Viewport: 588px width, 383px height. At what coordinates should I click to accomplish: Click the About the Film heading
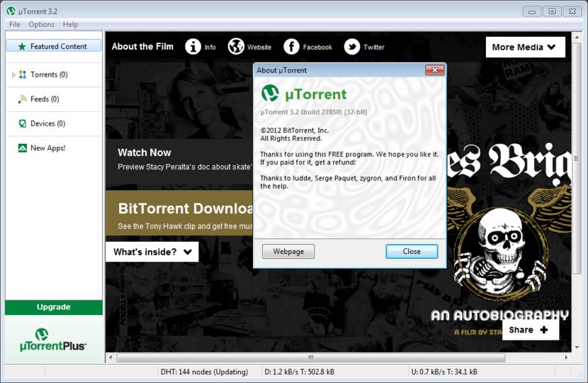tap(142, 47)
